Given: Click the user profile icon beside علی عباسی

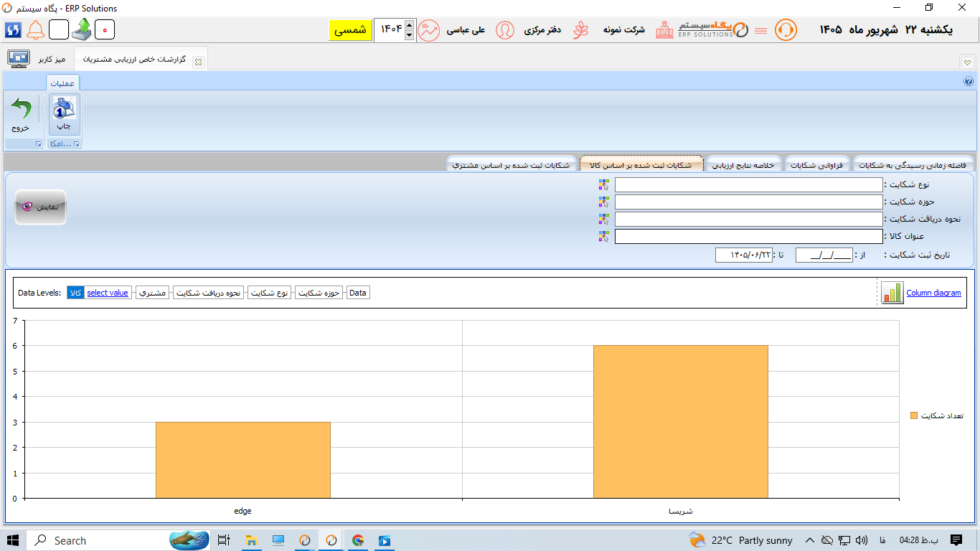Looking at the screenshot, I should (505, 30).
